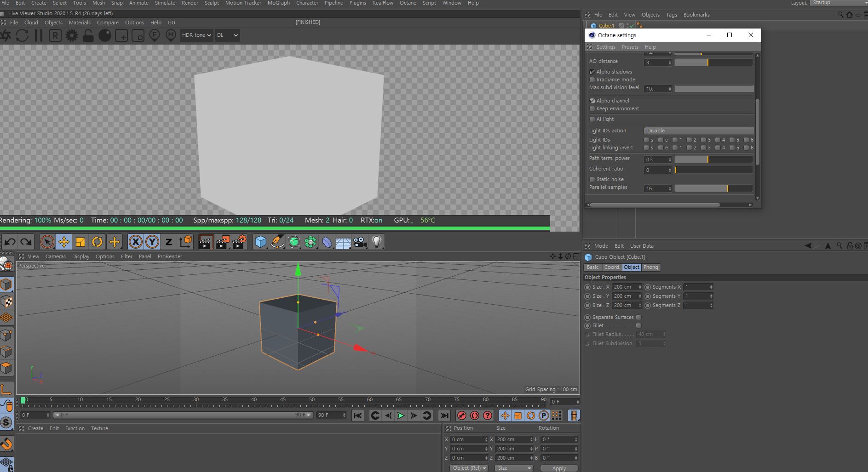The width and height of the screenshot is (868, 472).
Task: Go to end of animation
Action: point(444,415)
